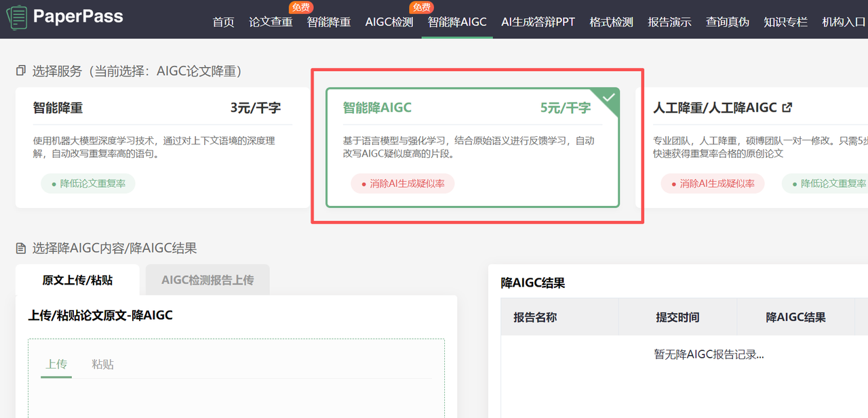Click the PaperPass logo icon
The image size is (868, 418).
pyautogui.click(x=17, y=16)
